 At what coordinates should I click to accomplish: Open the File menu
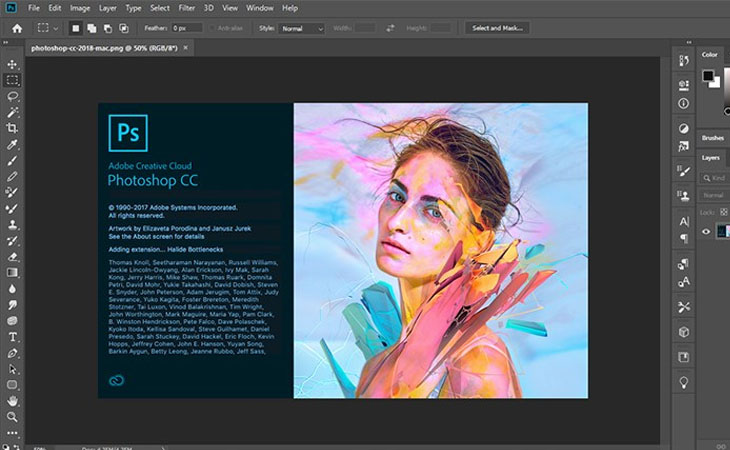click(x=34, y=8)
